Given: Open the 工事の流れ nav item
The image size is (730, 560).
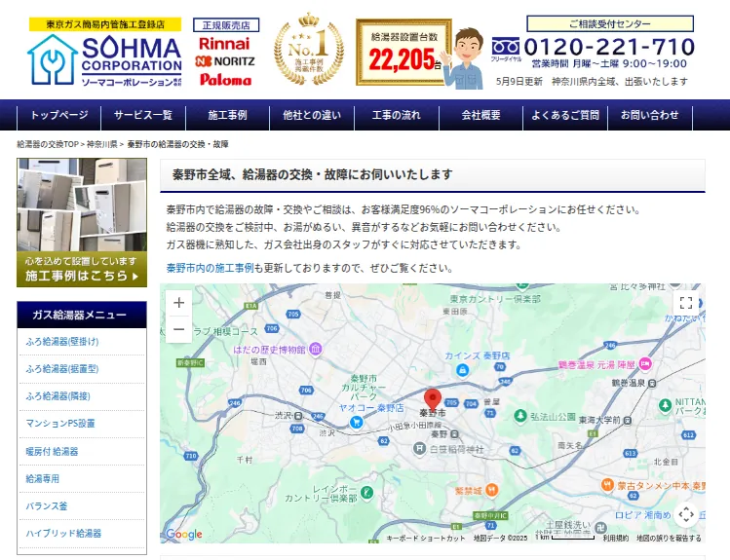Looking at the screenshot, I should tap(397, 115).
